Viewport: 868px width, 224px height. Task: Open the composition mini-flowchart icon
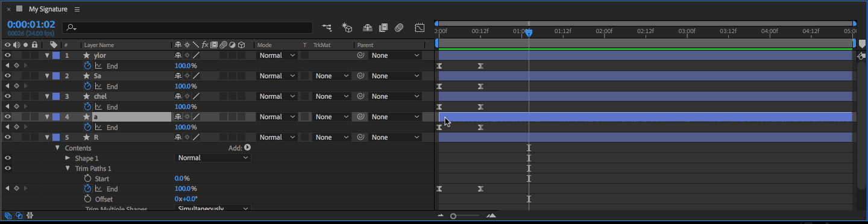pyautogui.click(x=327, y=28)
